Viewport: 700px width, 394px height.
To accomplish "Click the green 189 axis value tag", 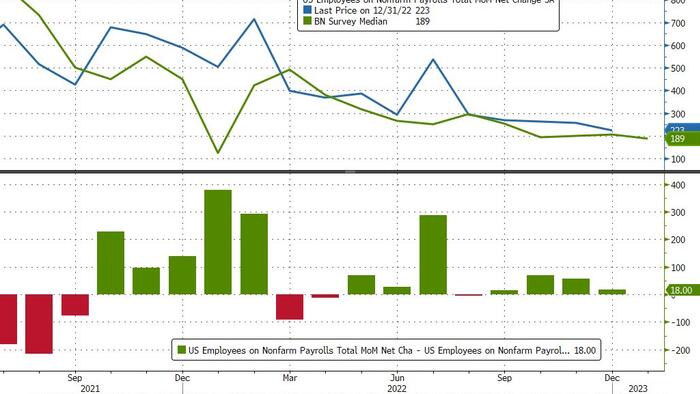I will (x=682, y=139).
